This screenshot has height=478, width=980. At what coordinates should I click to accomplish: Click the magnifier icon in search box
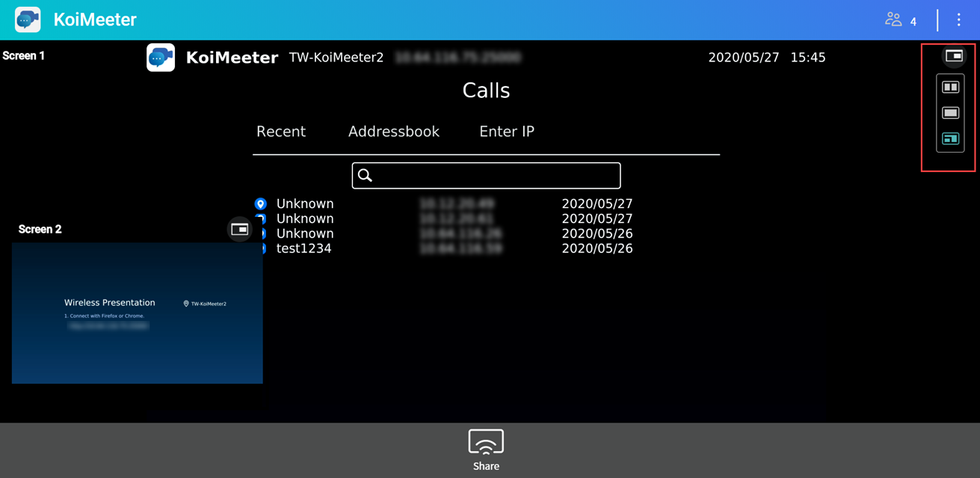[x=365, y=176]
